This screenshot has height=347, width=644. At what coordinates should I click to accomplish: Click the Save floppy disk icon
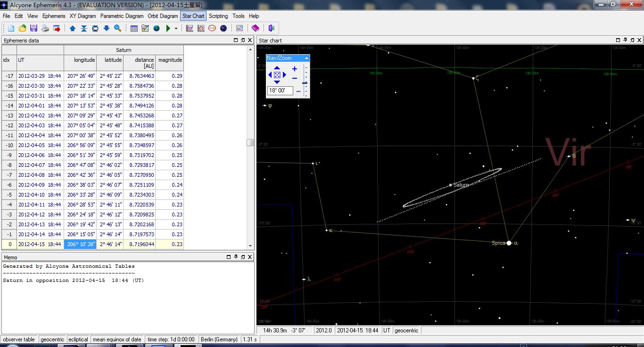coord(33,28)
